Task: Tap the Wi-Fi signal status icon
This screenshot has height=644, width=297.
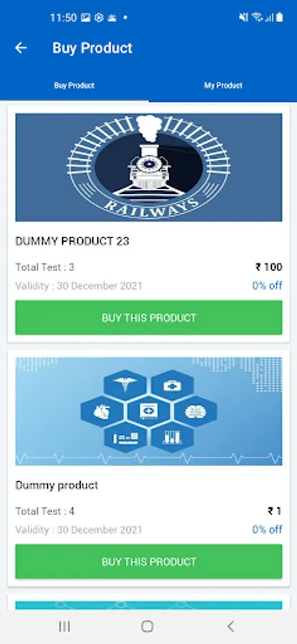Action: [x=258, y=17]
